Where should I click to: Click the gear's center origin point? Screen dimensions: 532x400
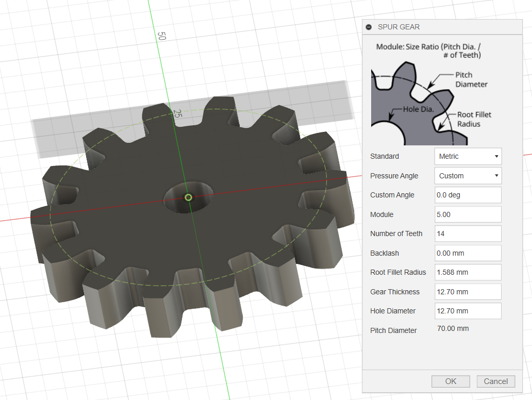[188, 197]
